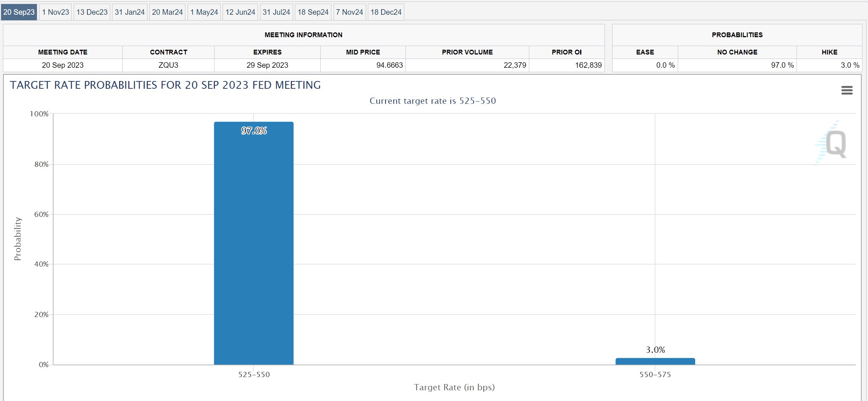Click the small 3.0% bar for 550-575
868x401 pixels.
point(655,361)
